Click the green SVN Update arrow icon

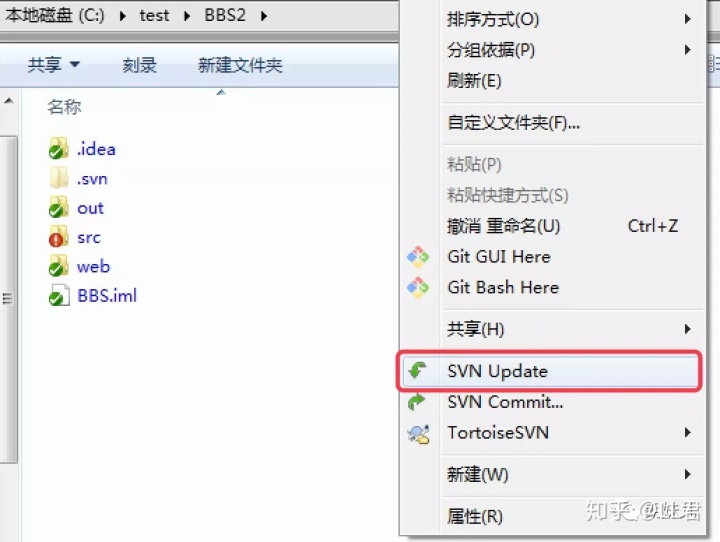[x=418, y=371]
